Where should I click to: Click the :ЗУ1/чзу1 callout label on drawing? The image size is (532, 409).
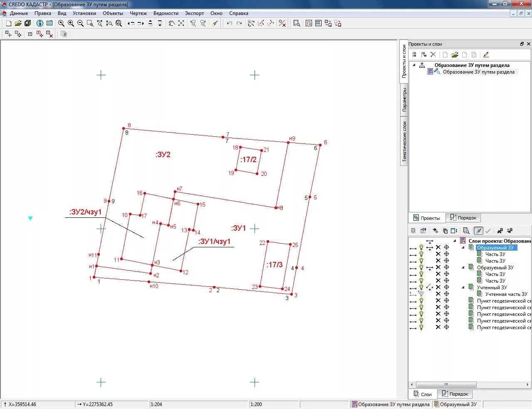214,241
